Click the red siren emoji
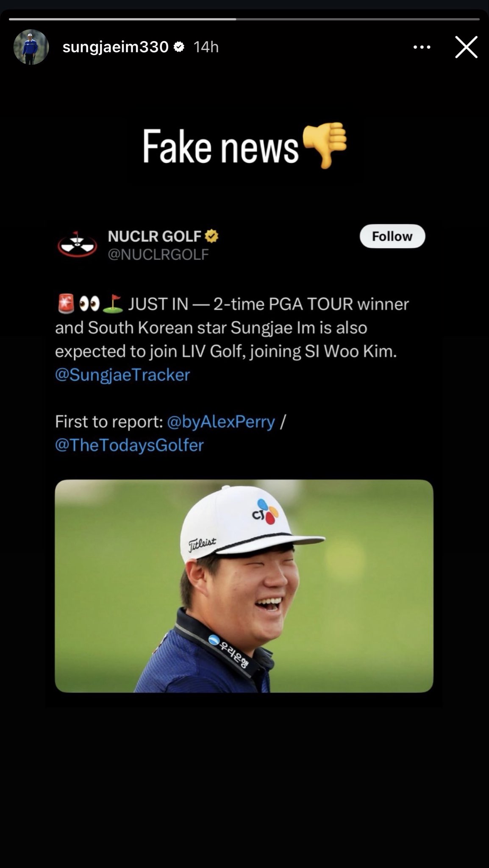The height and width of the screenshot is (868, 489). tap(66, 304)
